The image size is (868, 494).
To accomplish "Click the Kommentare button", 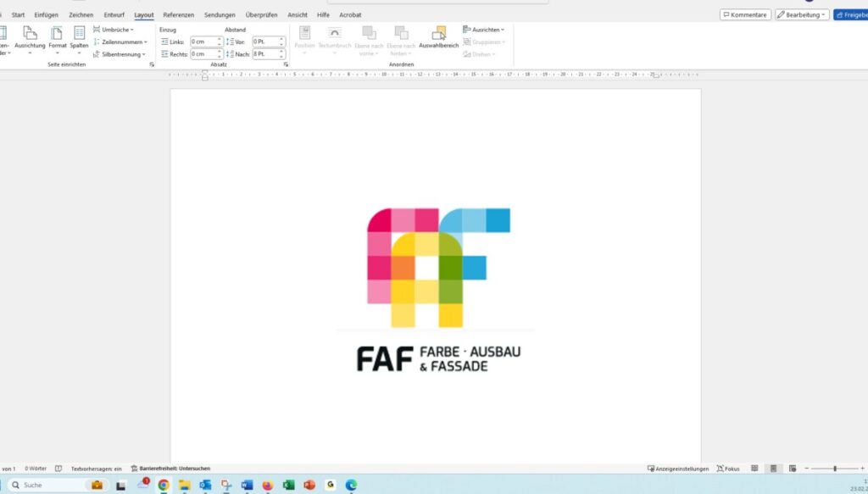I will (745, 15).
